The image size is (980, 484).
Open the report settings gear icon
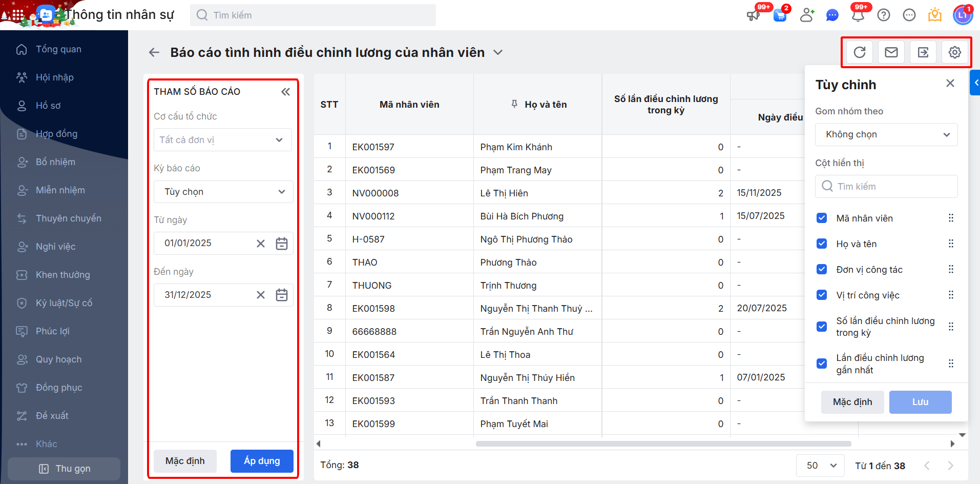coord(954,52)
